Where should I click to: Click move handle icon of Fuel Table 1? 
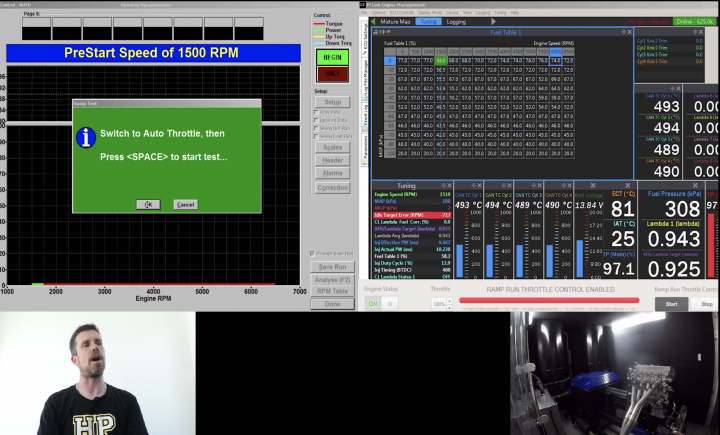tap(624, 32)
